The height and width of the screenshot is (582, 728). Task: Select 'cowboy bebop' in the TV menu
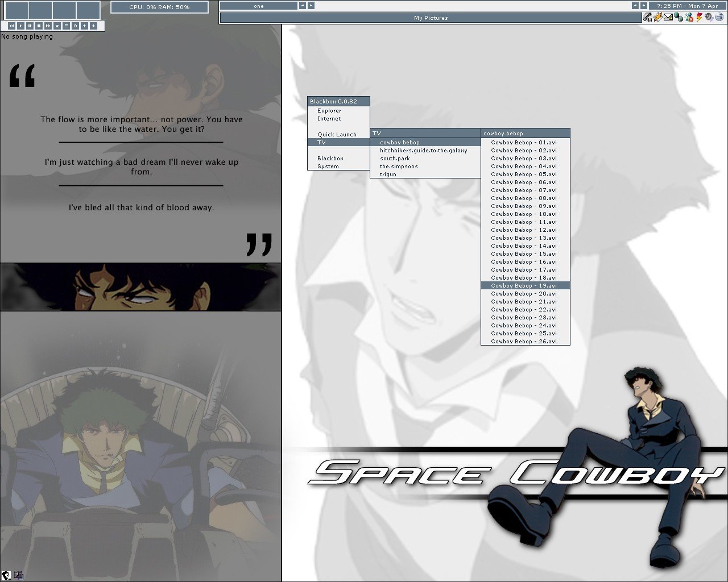click(425, 143)
